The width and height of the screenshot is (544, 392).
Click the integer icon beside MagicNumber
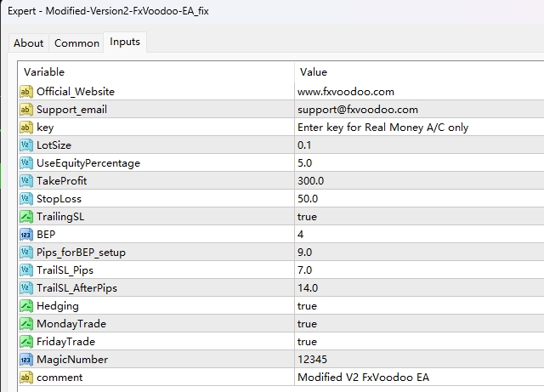click(x=26, y=360)
